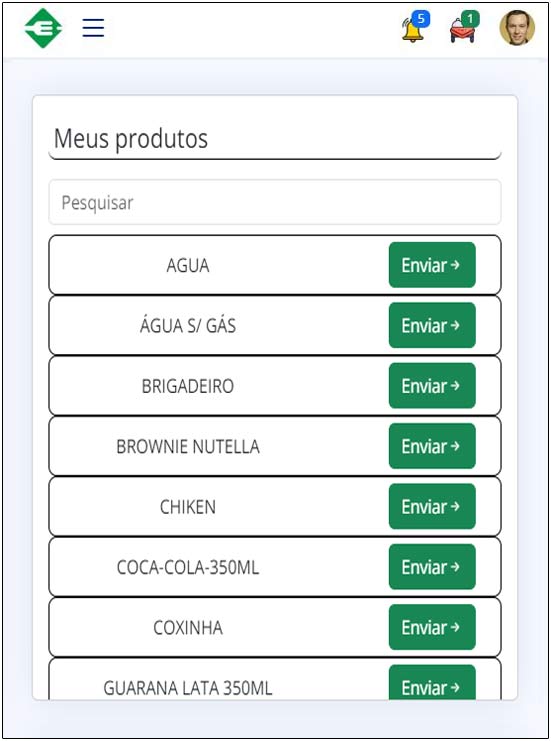Viewport: 551px width, 741px height.
Task: Open the food tray orders icon
Action: tap(464, 28)
